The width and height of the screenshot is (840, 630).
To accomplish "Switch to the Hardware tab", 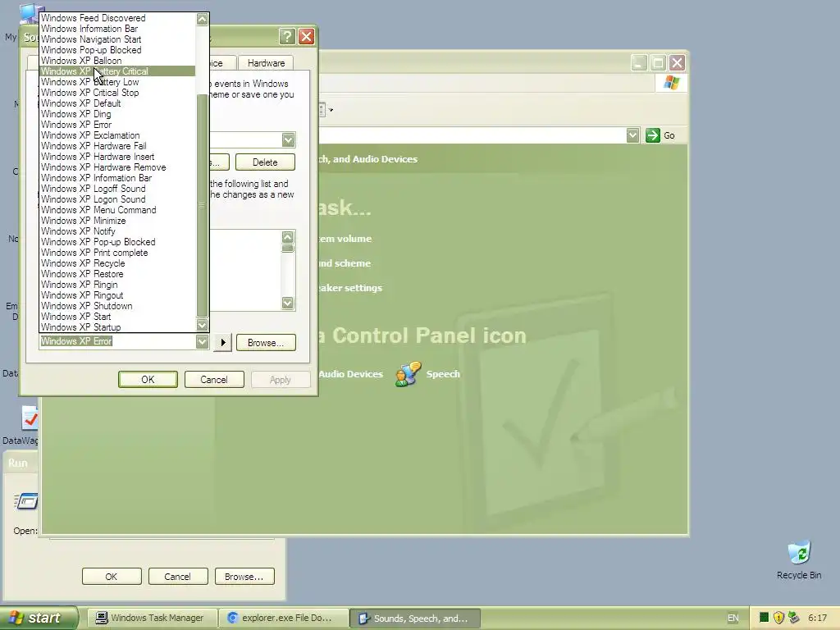I will pos(266,63).
